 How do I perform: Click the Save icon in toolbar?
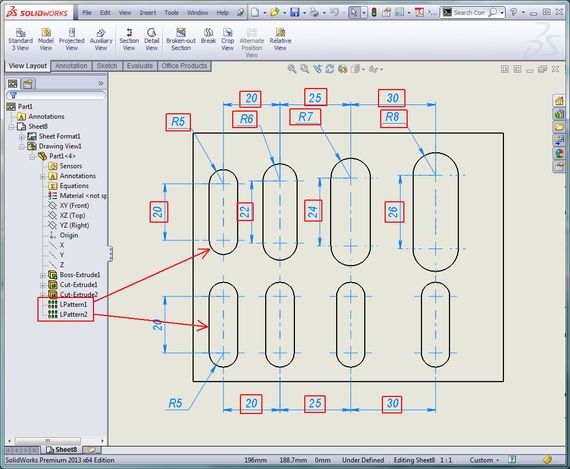pyautogui.click(x=294, y=12)
